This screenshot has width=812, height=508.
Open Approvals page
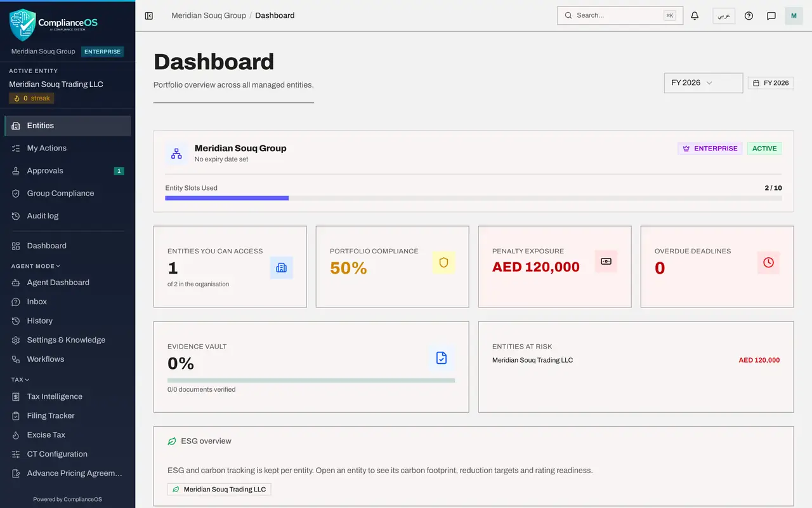68,171
